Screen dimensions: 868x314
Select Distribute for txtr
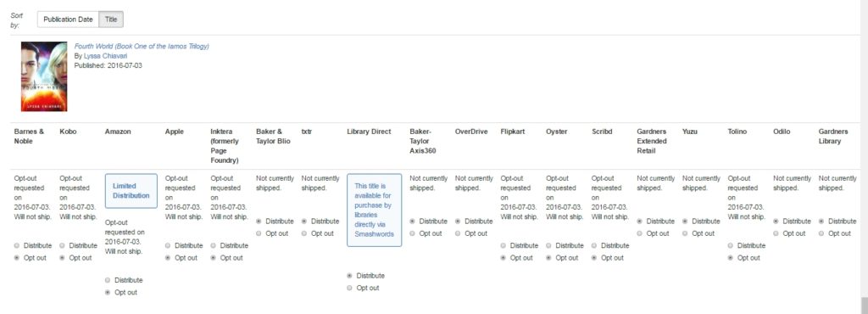pyautogui.click(x=304, y=221)
